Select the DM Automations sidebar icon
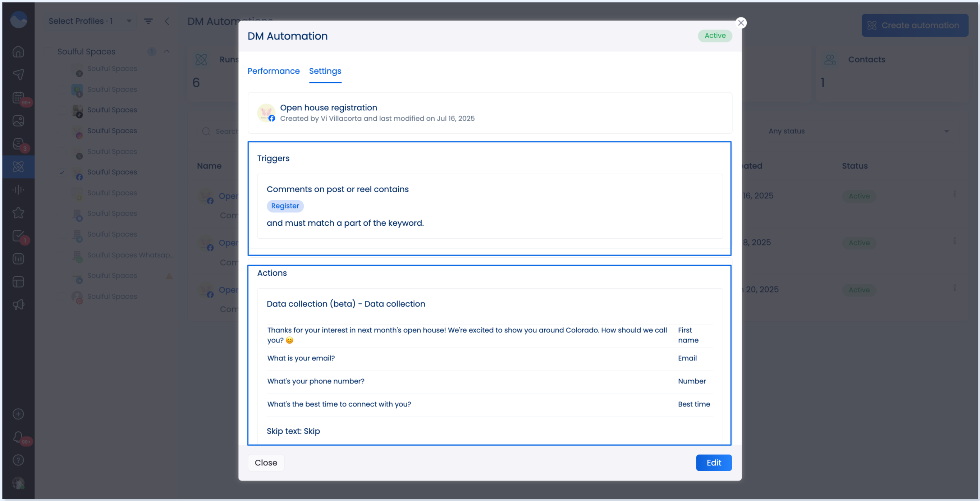 (x=18, y=167)
